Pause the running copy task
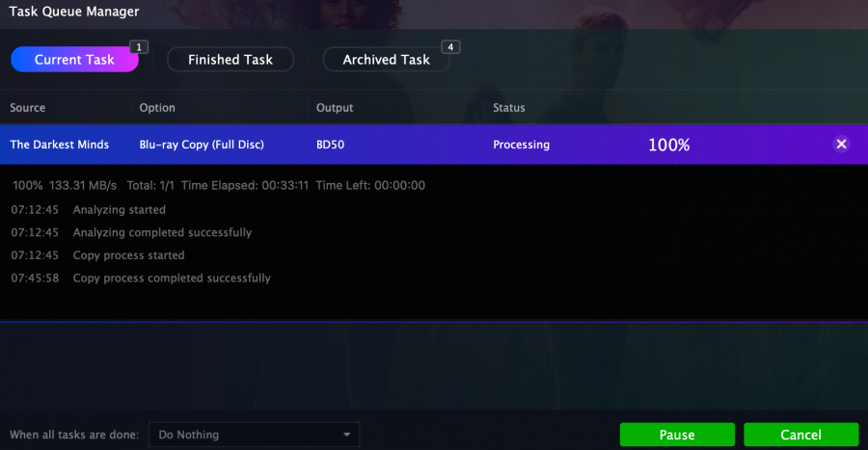This screenshot has height=450, width=868. click(x=677, y=435)
